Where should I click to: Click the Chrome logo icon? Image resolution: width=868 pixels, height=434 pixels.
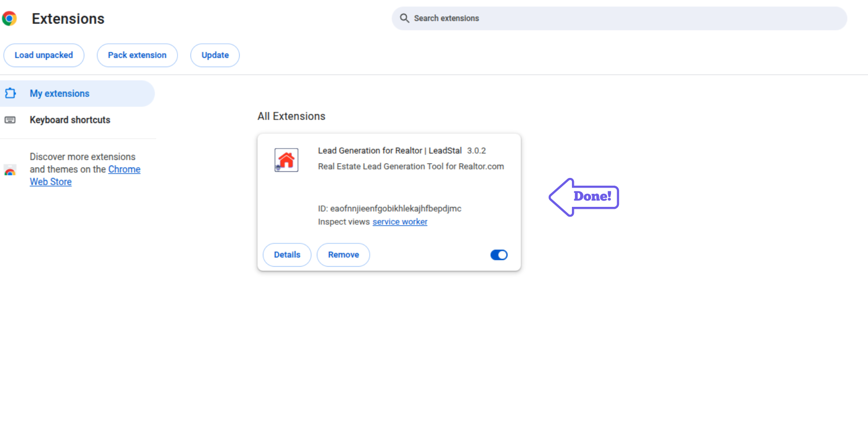pyautogui.click(x=9, y=18)
